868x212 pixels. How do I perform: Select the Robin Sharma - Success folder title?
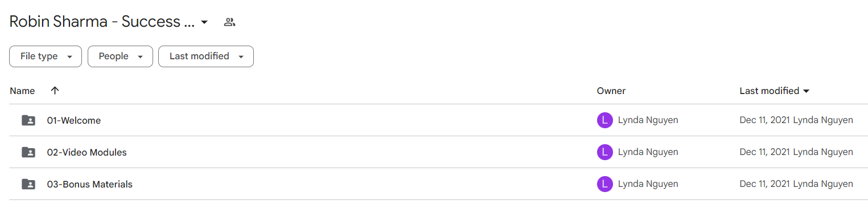pos(102,22)
